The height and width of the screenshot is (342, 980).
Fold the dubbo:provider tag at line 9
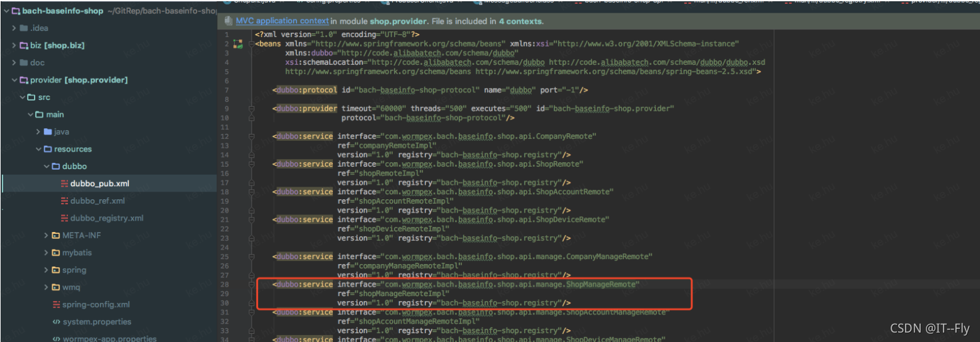(x=251, y=108)
